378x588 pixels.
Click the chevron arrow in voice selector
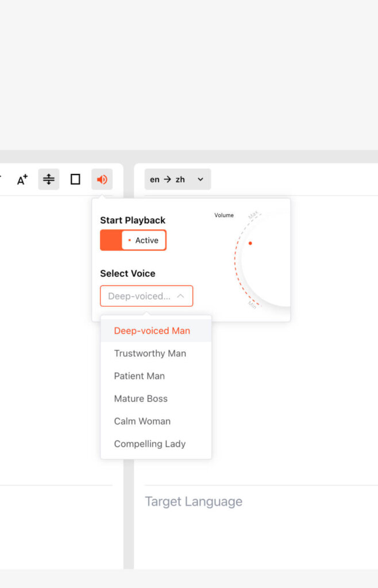(180, 296)
